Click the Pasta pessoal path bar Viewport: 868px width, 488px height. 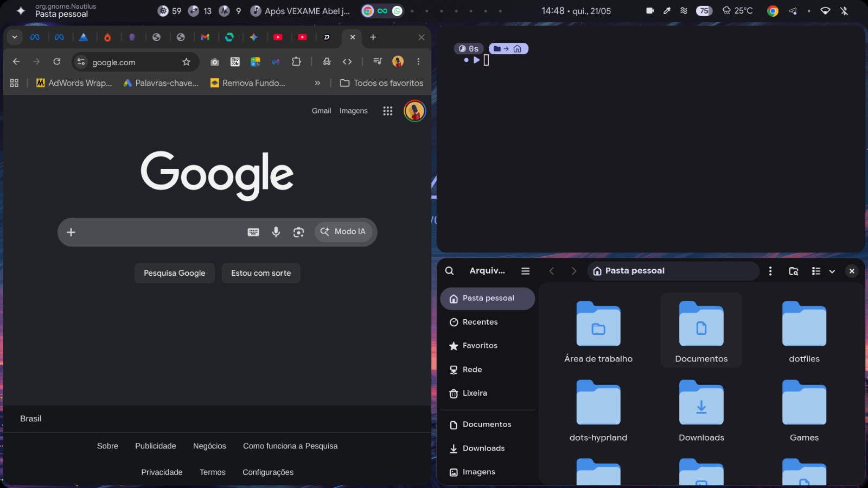click(x=673, y=271)
